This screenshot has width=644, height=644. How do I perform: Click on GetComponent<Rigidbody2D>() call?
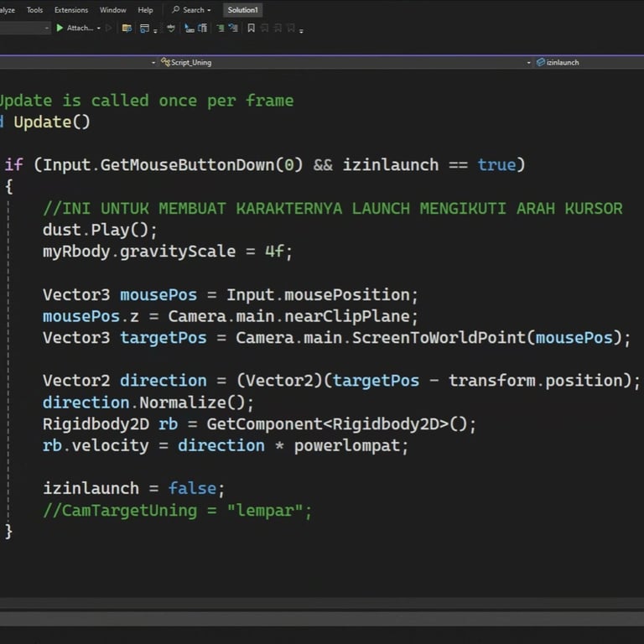[x=336, y=423]
